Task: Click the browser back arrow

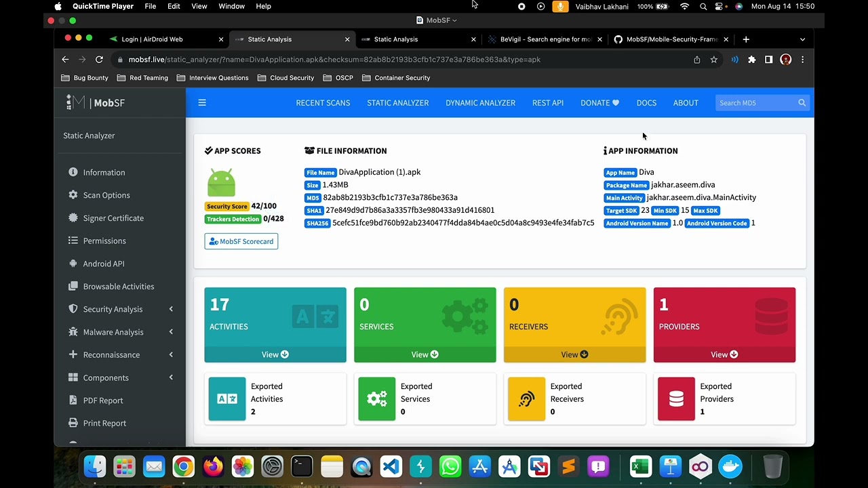Action: pos(66,60)
